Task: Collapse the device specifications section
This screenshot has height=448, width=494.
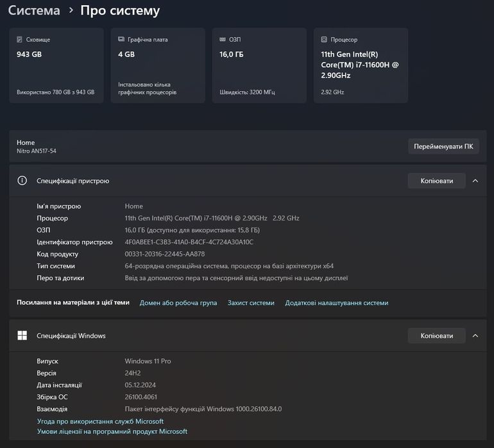Action: (x=475, y=181)
